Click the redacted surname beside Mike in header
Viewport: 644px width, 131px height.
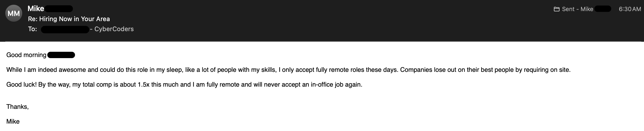pyautogui.click(x=59, y=9)
